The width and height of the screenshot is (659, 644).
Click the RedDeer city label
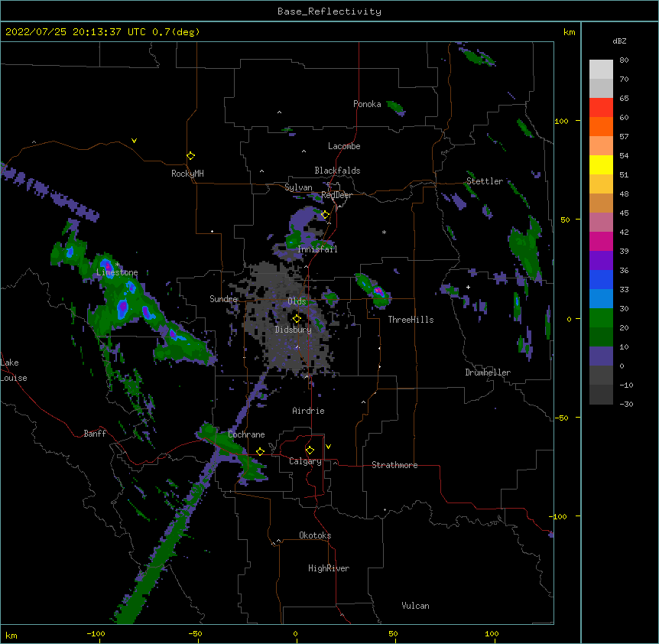(x=336, y=195)
